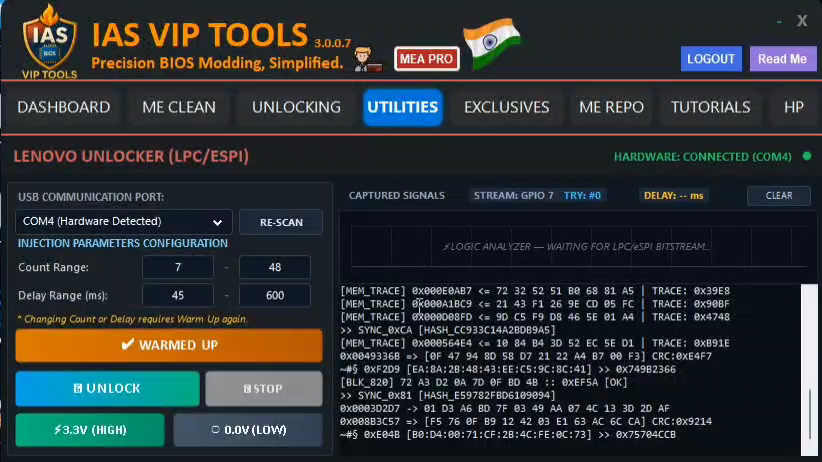This screenshot has height=462, width=822.
Task: Click the HARDWARE: CONNECTED (COM4) status text
Action: (702, 157)
